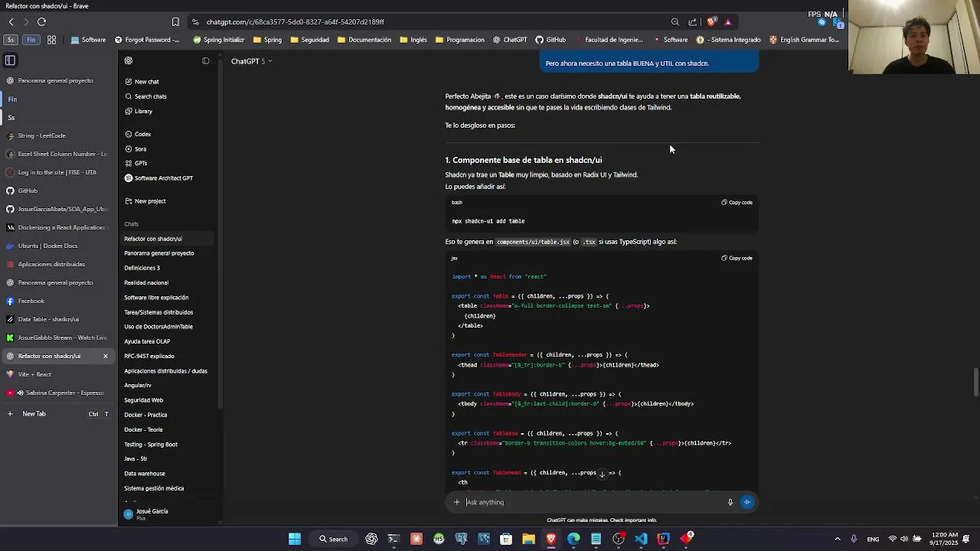Expand or collapse the Chats section header

click(131, 224)
